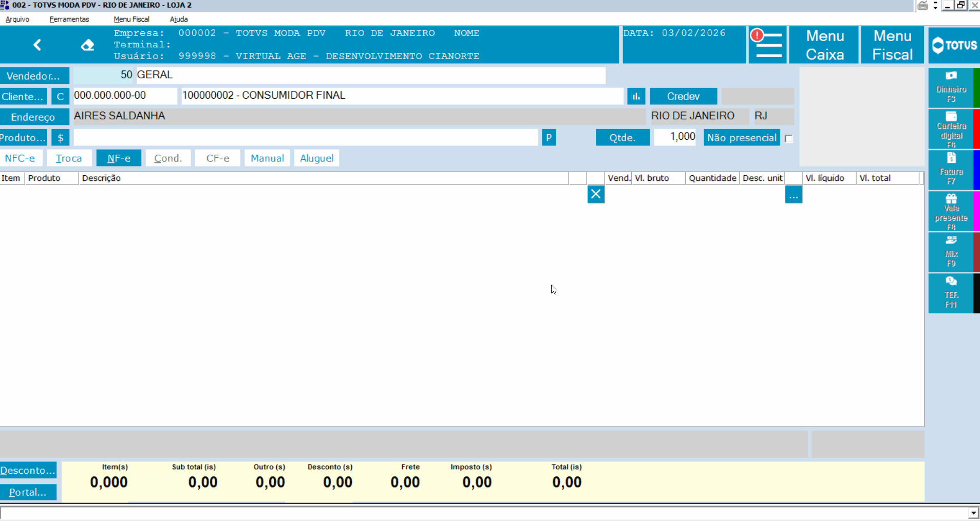Click the Item column header
980x521 pixels.
(12, 178)
